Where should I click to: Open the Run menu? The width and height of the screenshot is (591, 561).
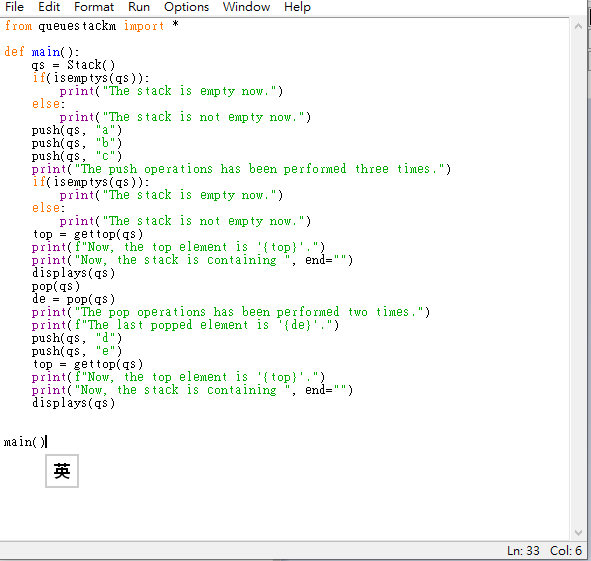[x=139, y=7]
